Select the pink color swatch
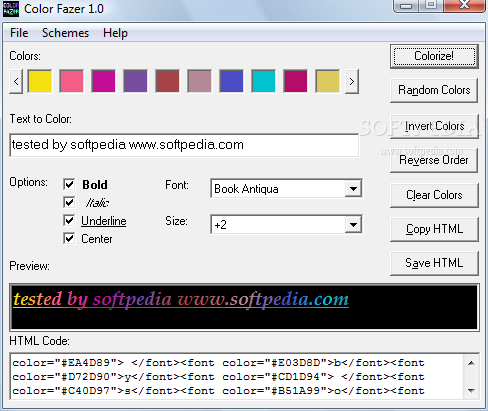This screenshot has height=411, width=488. click(x=72, y=81)
